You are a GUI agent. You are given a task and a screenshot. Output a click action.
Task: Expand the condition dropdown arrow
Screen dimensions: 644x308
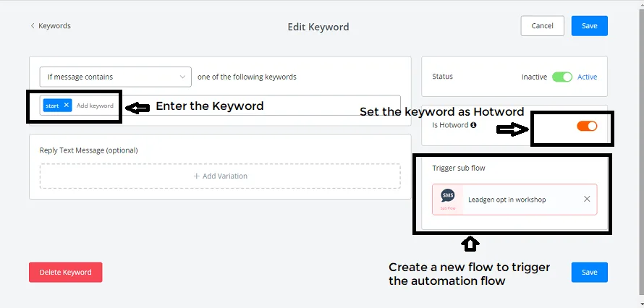coord(182,77)
